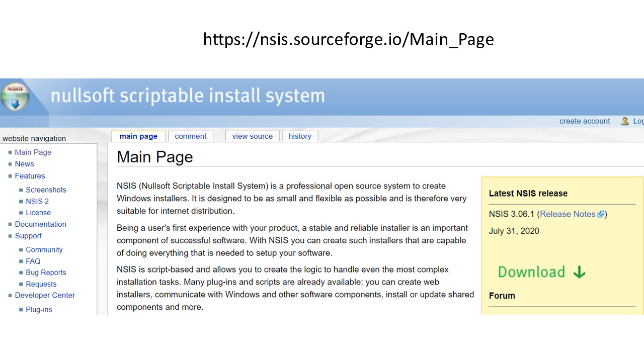Open the main page tab
Screen dimensions: 644x362
click(138, 136)
